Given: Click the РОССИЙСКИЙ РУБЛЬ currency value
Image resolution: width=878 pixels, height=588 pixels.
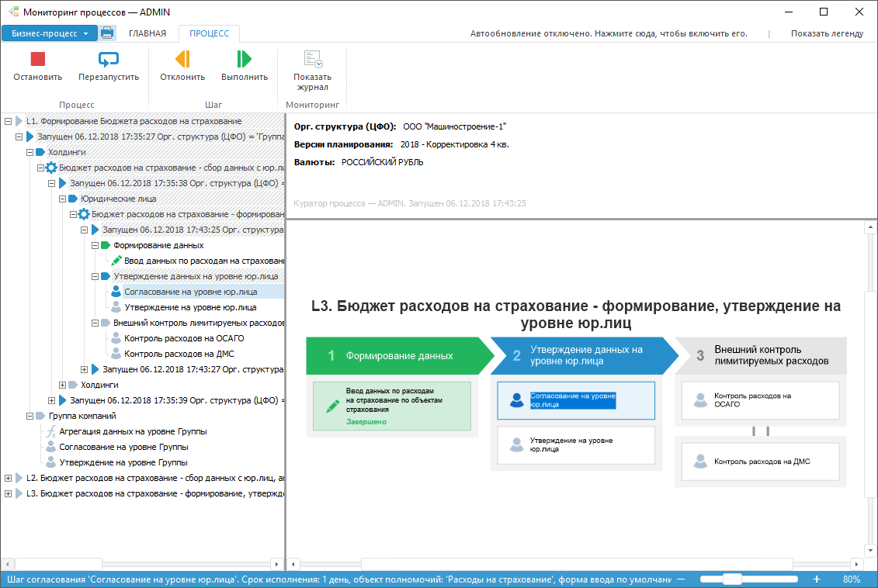Looking at the screenshot, I should [383, 162].
